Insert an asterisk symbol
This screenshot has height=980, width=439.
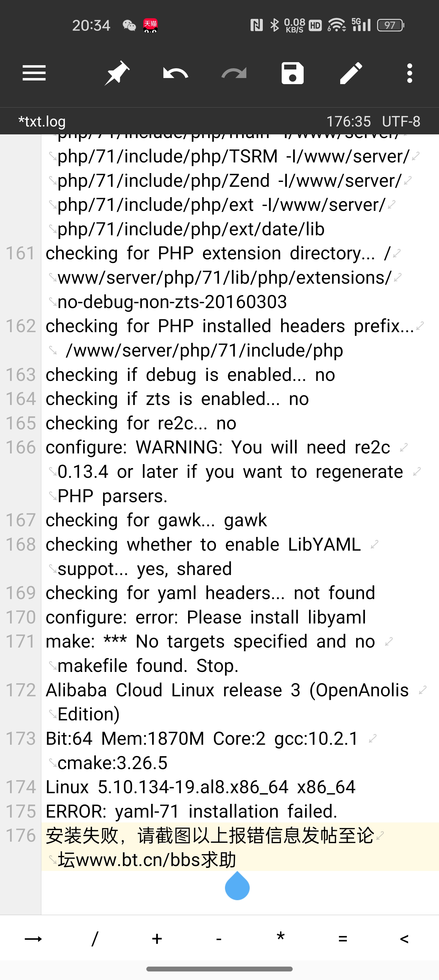tap(280, 939)
